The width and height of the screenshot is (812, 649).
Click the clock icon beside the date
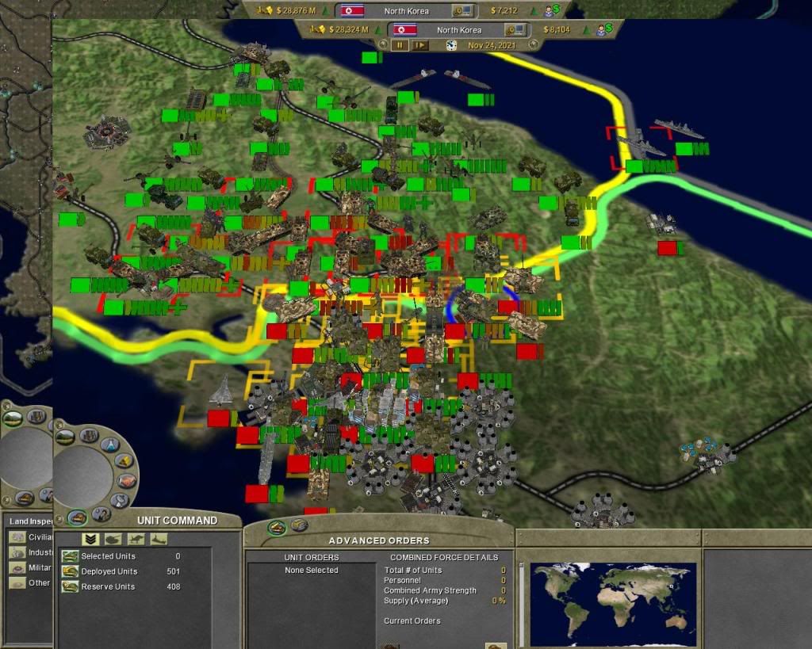[x=451, y=45]
